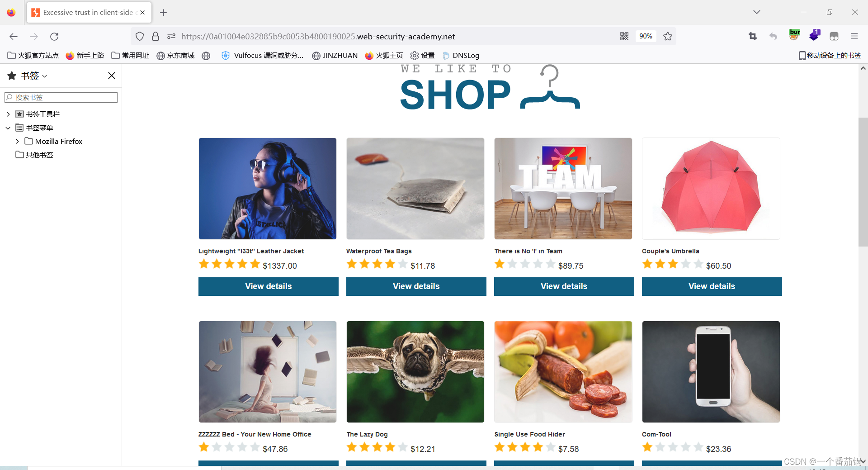
Task: Click the 搜索书签 search field
Action: point(61,97)
